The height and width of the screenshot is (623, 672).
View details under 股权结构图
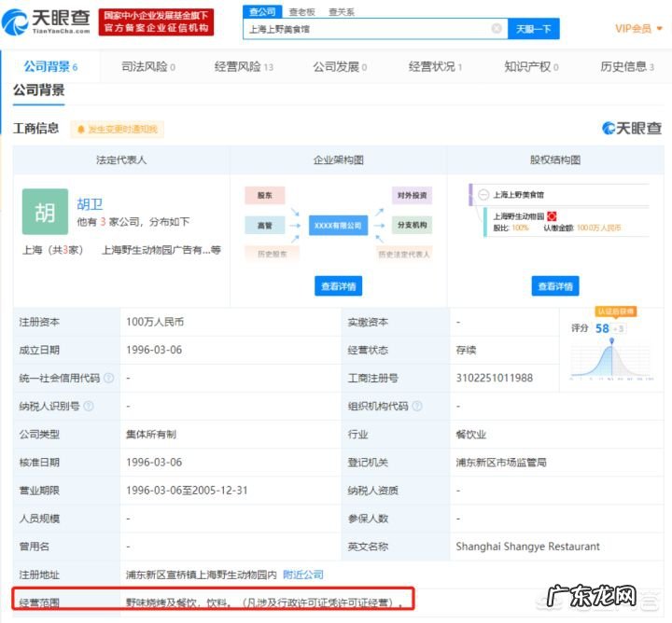click(x=555, y=286)
